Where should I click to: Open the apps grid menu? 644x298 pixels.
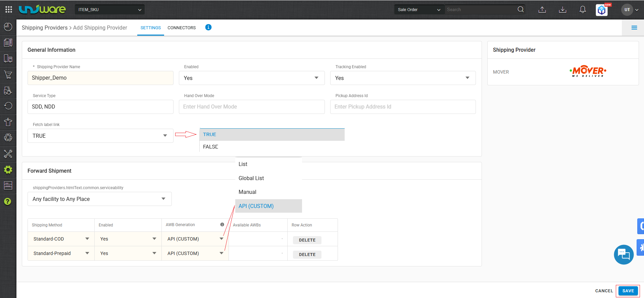[x=9, y=9]
